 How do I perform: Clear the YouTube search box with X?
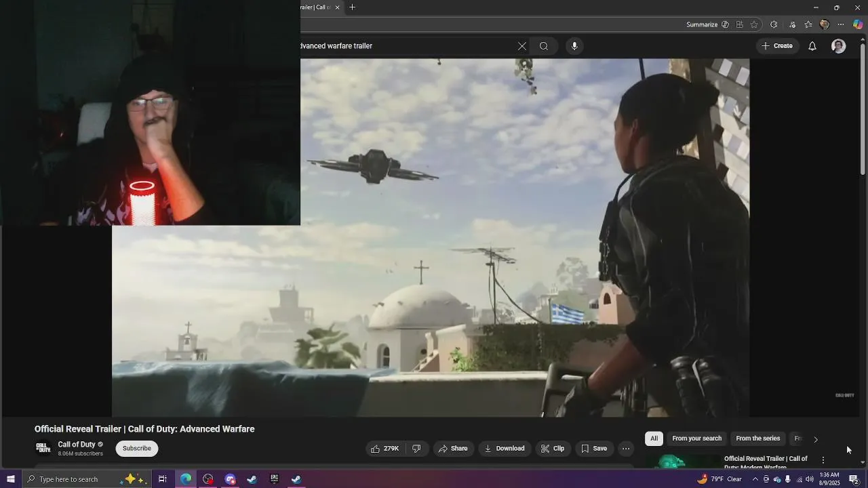coord(521,46)
